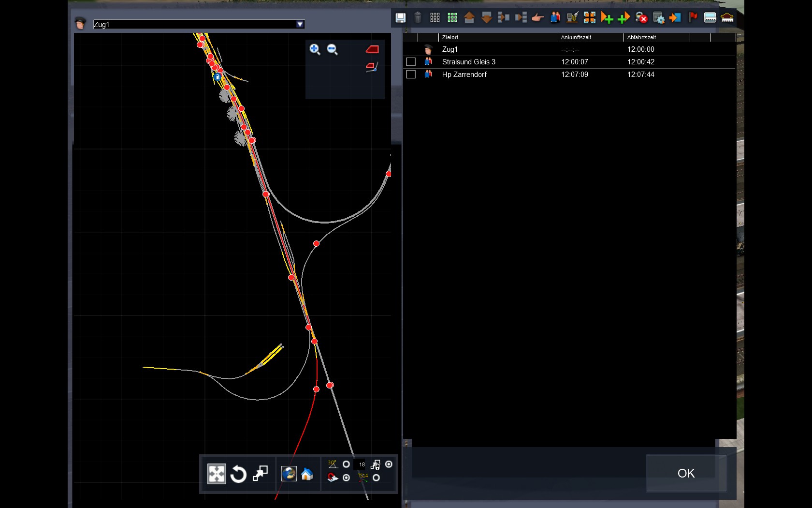Click the add passengers icon in toolbar
The height and width of the screenshot is (508, 812).
(x=555, y=18)
